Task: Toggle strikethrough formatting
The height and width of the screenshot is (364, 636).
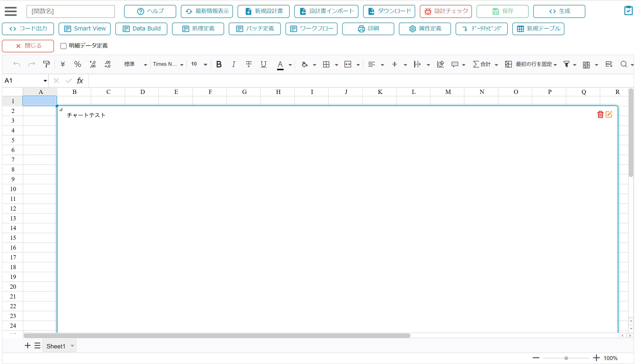Action: [248, 64]
